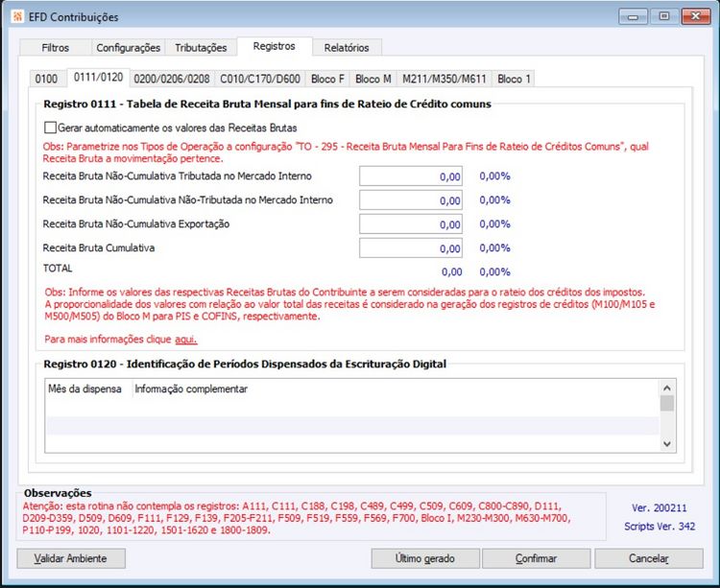The height and width of the screenshot is (588, 720).
Task: Switch to the Bloco M sub-tab
Action: click(372, 79)
